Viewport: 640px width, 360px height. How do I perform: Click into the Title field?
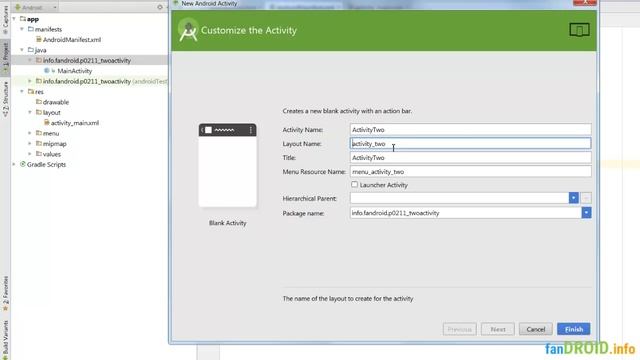pyautogui.click(x=470, y=158)
